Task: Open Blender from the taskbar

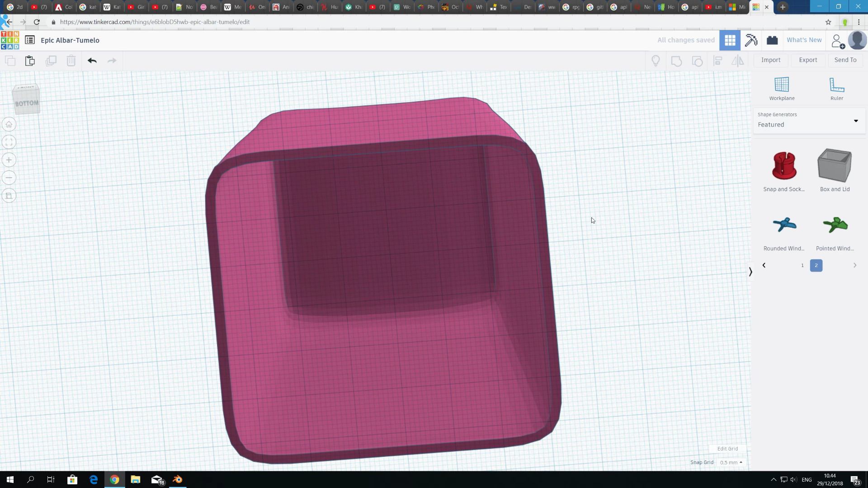Action: [x=177, y=479]
